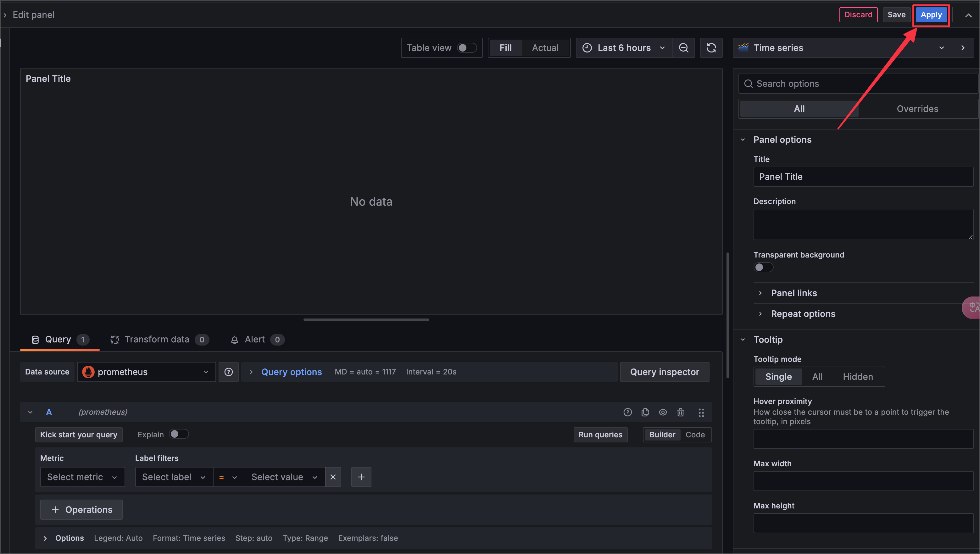The height and width of the screenshot is (554, 980).
Task: Select the All options tab
Action: click(799, 109)
